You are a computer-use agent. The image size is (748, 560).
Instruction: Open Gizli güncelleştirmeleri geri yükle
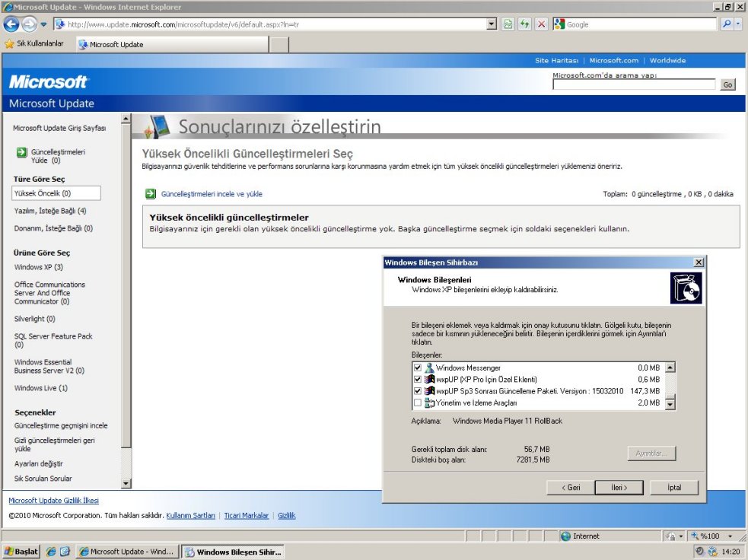[54, 444]
